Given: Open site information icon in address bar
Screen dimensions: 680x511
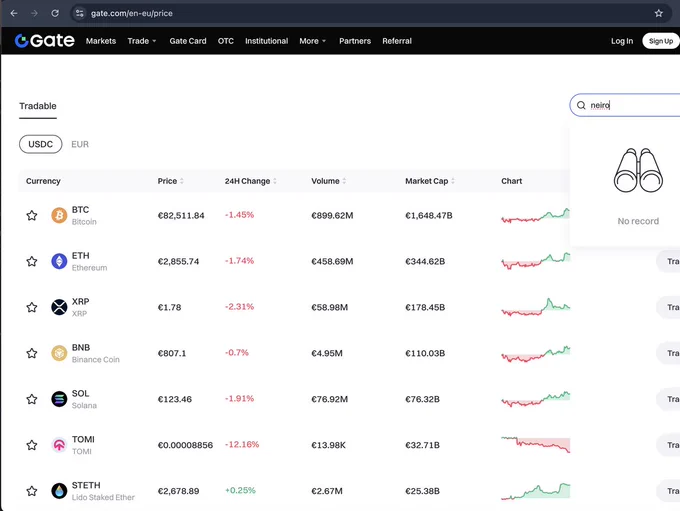Looking at the screenshot, I should point(80,13).
